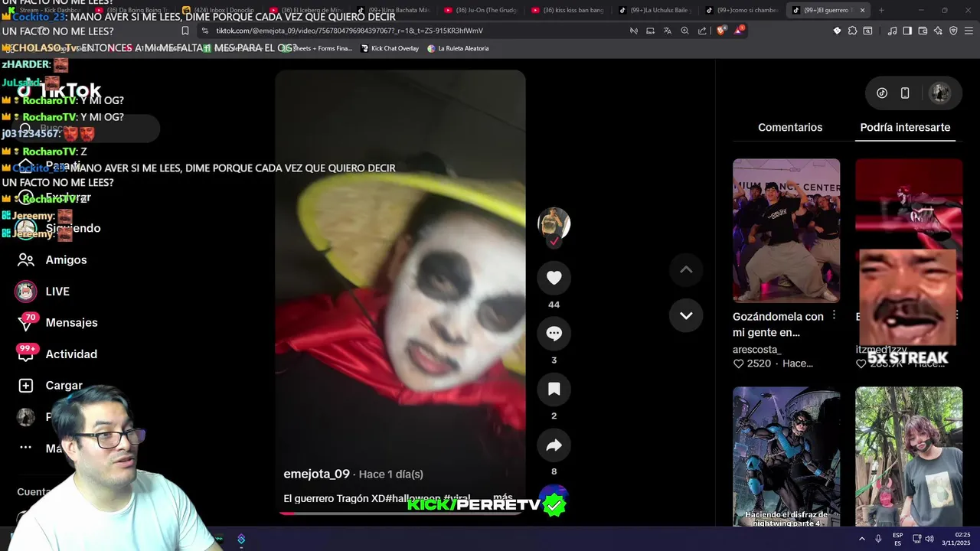
Task: Open comments via the speech bubble icon
Action: pos(554,334)
